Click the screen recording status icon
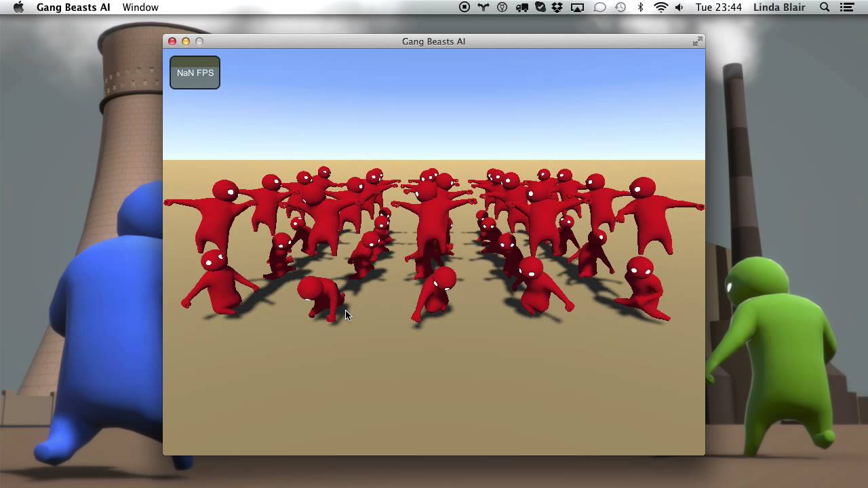This screenshot has height=488, width=868. click(465, 7)
